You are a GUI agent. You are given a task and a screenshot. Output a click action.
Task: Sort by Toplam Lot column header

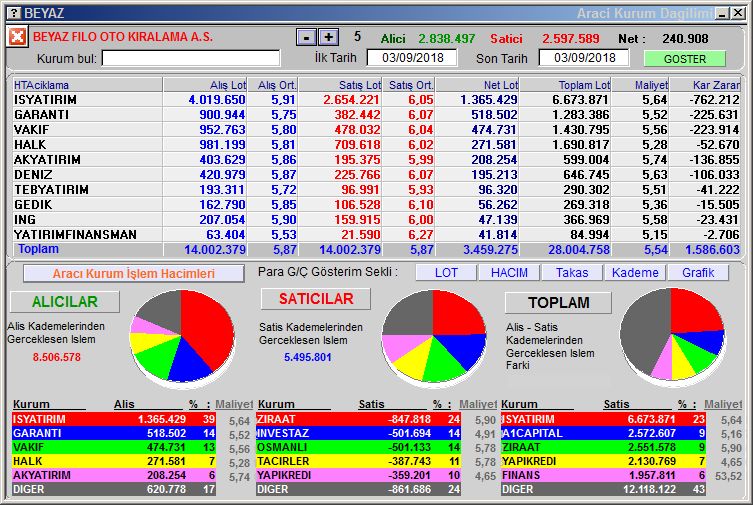566,85
